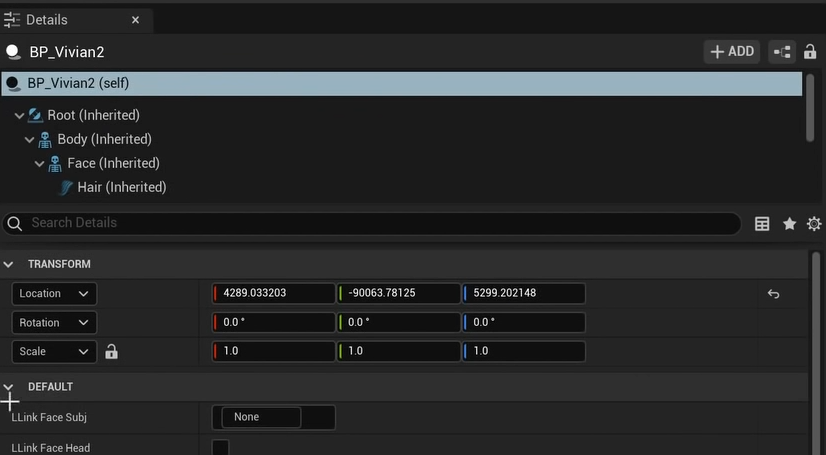Click the properties panel scrollbar
Viewport: 826px width, 455px height.
(815, 353)
